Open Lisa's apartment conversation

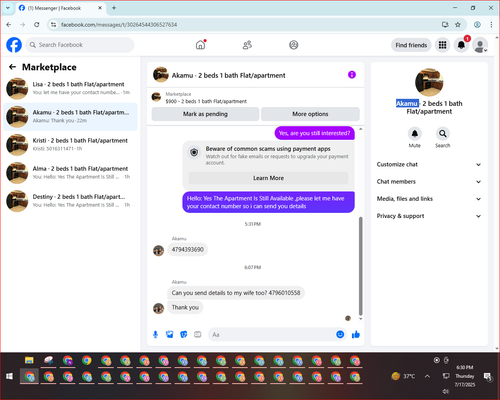pos(70,88)
